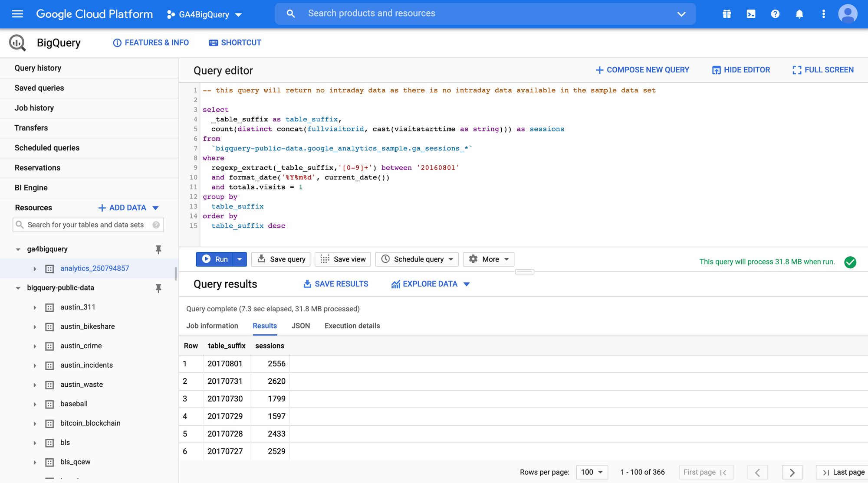Click the search magnifier icon in top bar
Image resolution: width=868 pixels, height=483 pixels.
point(291,13)
